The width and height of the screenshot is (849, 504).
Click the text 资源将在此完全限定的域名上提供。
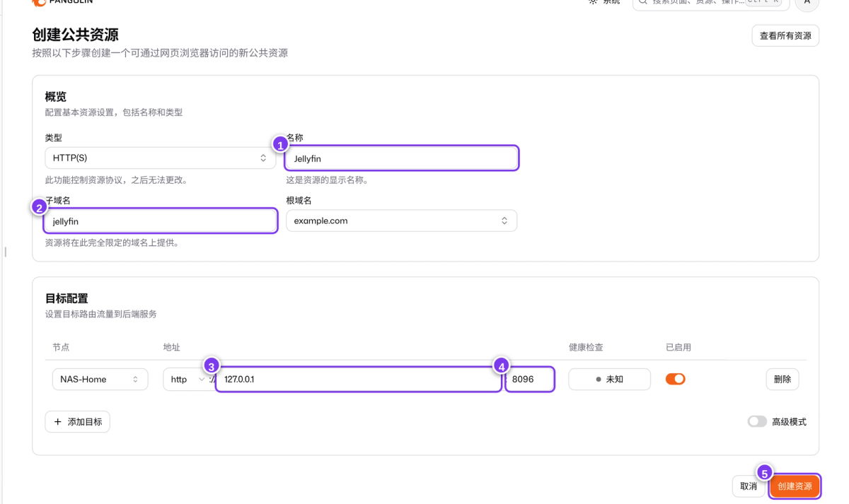point(112,243)
